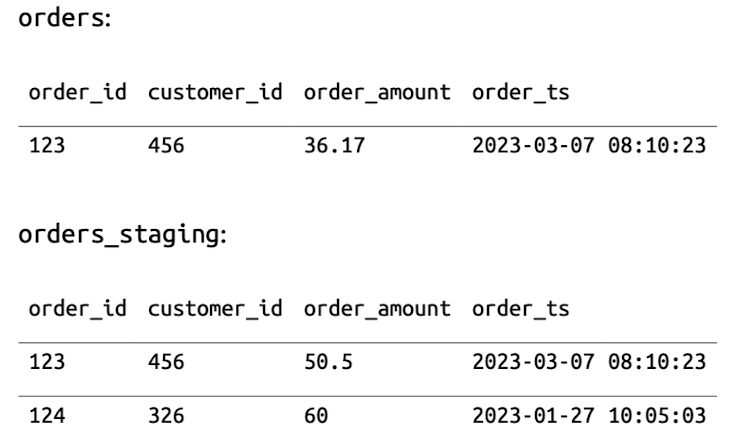Select order_id 124 cell
The width and height of the screenshot is (736, 436).
coord(46,409)
